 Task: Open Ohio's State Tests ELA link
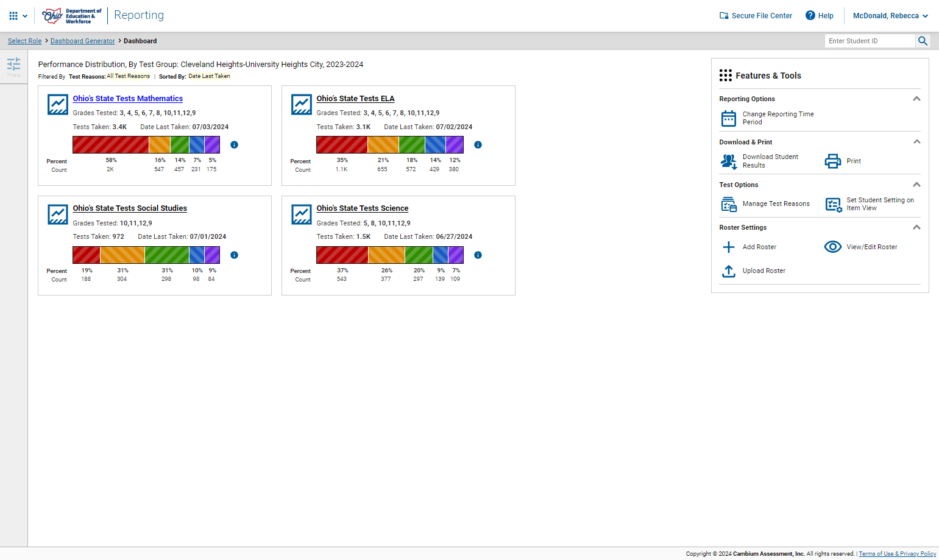[356, 99]
